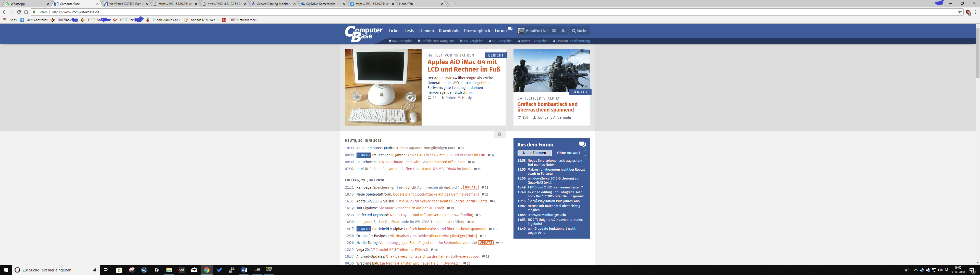Click the notification bell icon
The height and width of the screenshot is (275, 980).
[x=563, y=31]
